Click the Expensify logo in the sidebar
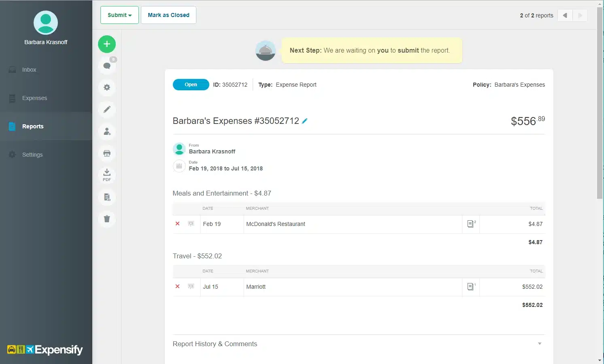This screenshot has width=604, height=364. pos(45,349)
